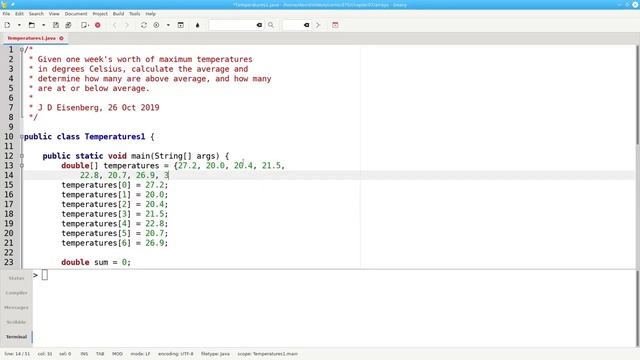Screen dimensions: 640x360
Task: Click the 'line: 14 / 51' status entry
Action: [17, 354]
